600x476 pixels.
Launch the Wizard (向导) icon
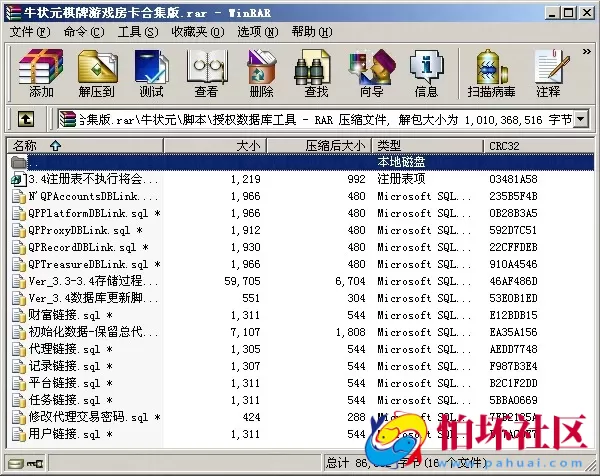point(371,73)
